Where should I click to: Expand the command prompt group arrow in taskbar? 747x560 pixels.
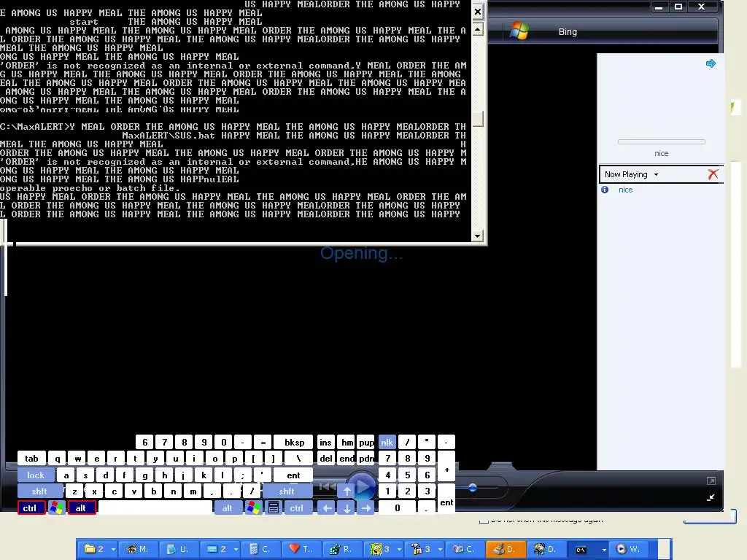coord(603,549)
